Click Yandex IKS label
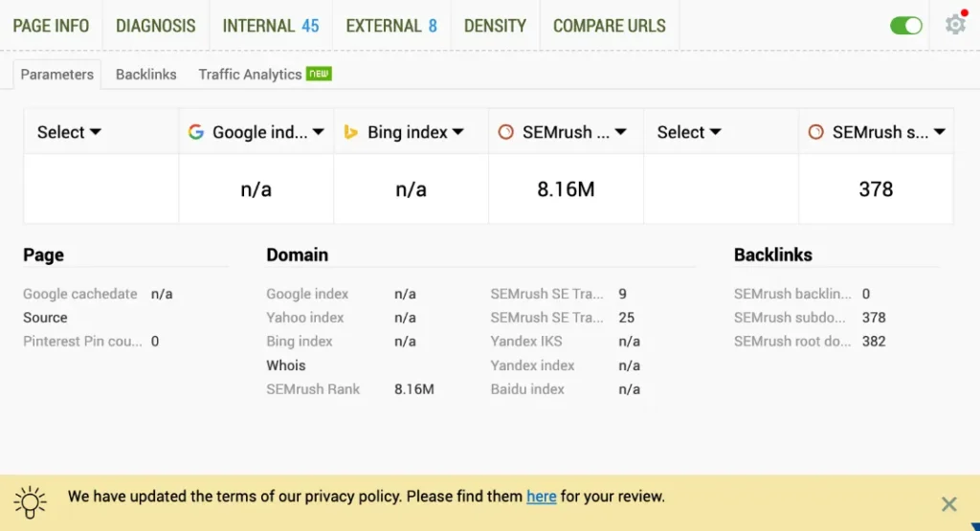The width and height of the screenshot is (980, 531). click(526, 342)
